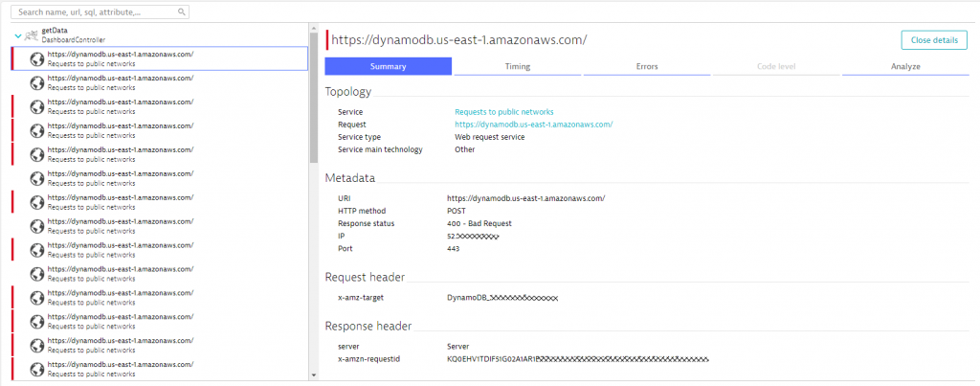Click the masked IP value starting with 52

click(x=473, y=236)
